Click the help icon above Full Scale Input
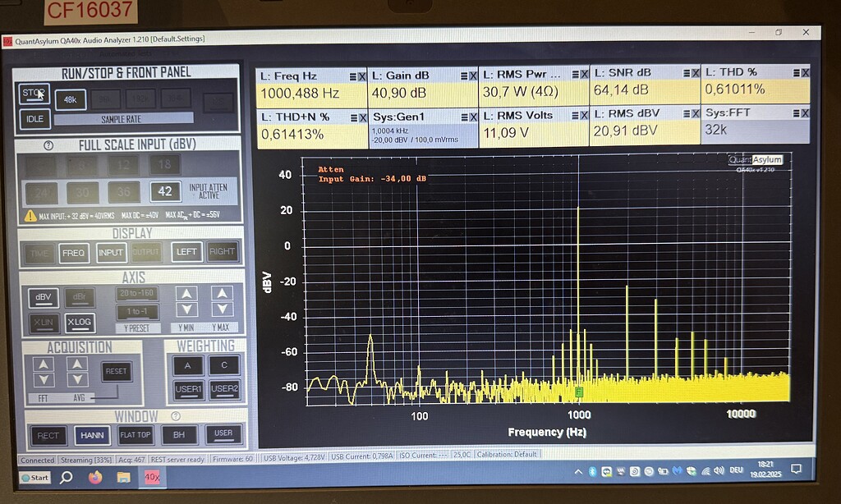This screenshot has width=841, height=504. coord(48,144)
